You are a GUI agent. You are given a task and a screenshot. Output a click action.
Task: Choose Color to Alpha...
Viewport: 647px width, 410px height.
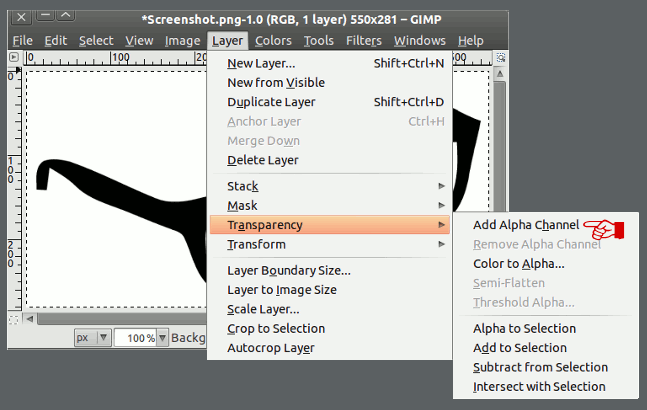545,264
